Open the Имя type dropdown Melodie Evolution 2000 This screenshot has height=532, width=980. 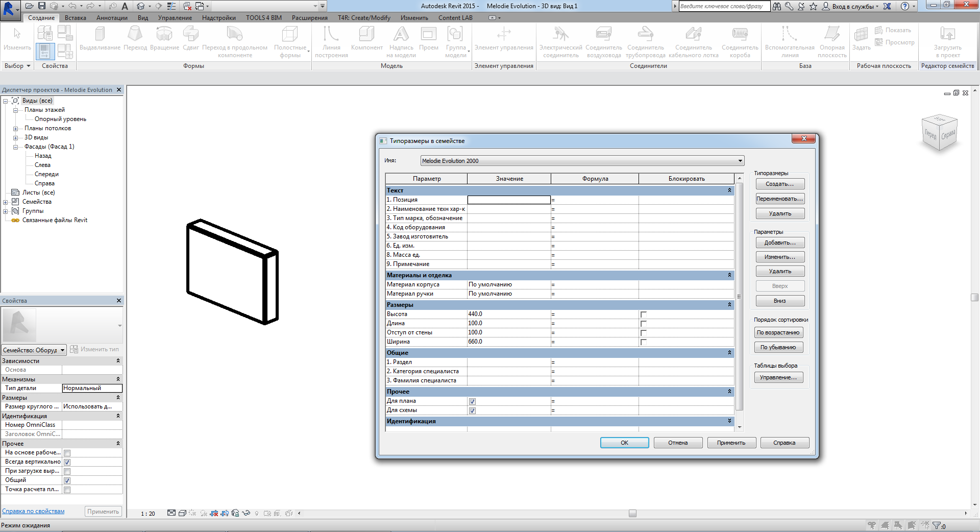click(x=582, y=161)
